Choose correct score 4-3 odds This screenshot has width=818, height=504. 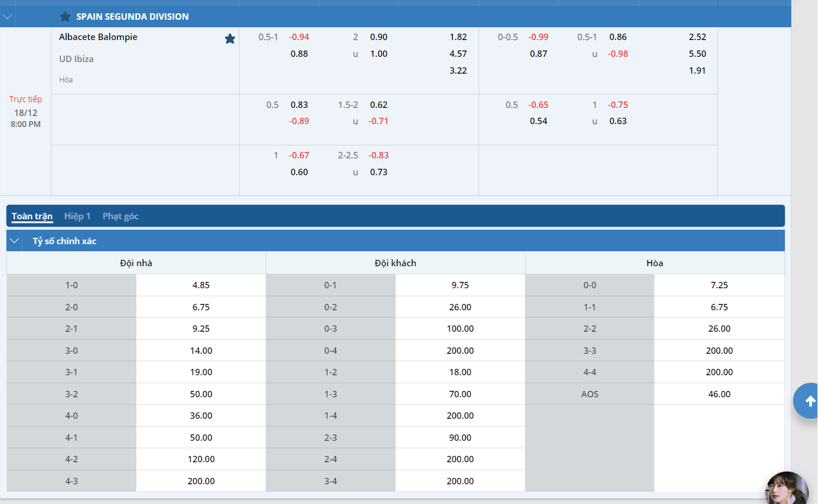201,481
